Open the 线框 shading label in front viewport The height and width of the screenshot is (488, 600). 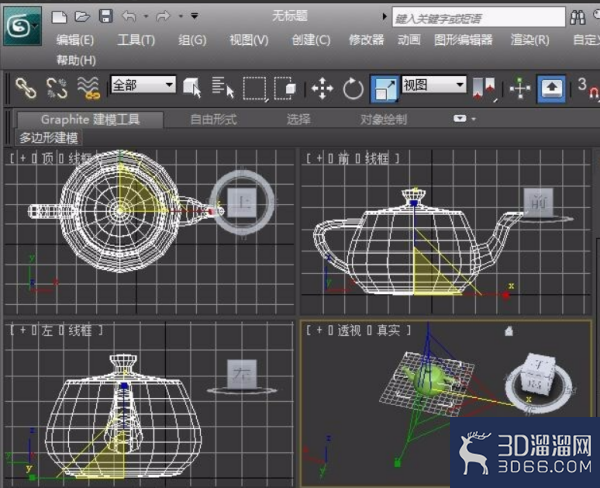coord(377,158)
